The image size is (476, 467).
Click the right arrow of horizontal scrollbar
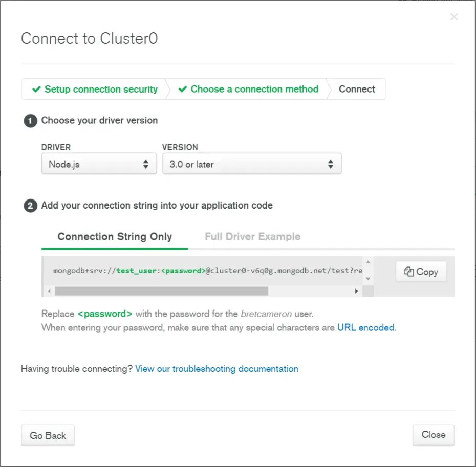tap(356, 291)
